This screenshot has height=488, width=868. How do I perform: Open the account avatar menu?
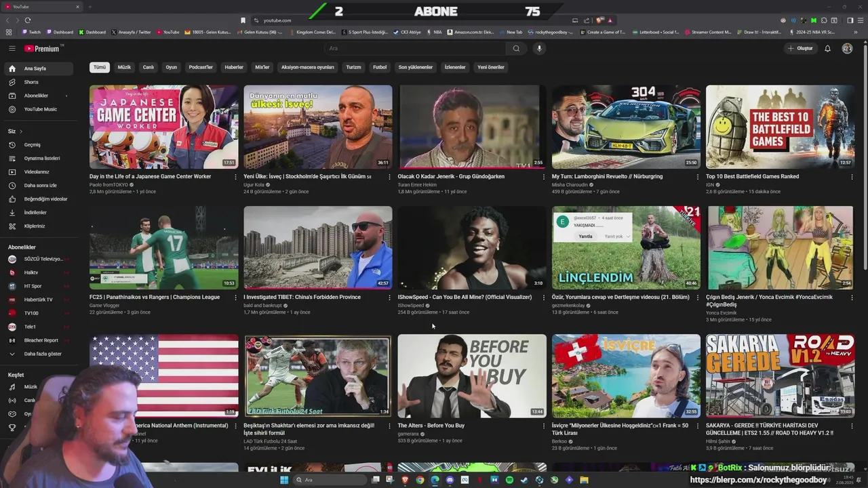click(847, 48)
